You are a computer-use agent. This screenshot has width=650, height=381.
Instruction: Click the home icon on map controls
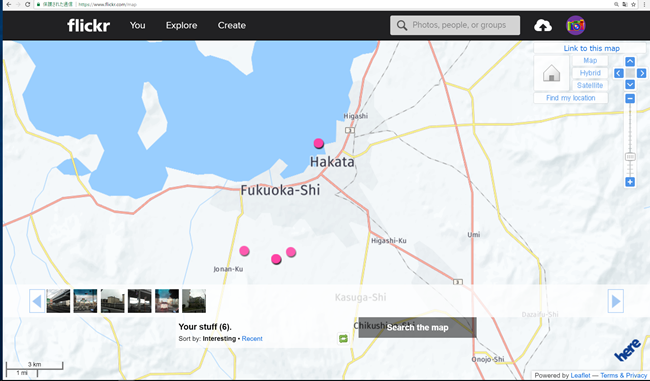click(x=551, y=73)
